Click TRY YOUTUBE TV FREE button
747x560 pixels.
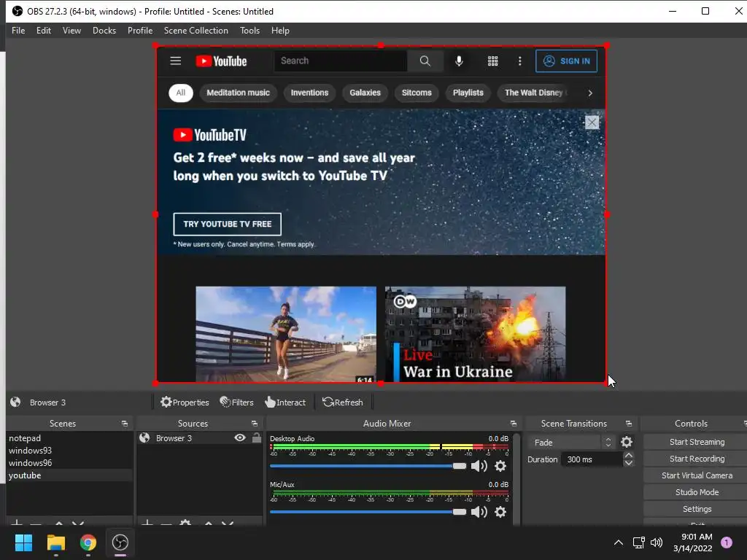(x=228, y=225)
